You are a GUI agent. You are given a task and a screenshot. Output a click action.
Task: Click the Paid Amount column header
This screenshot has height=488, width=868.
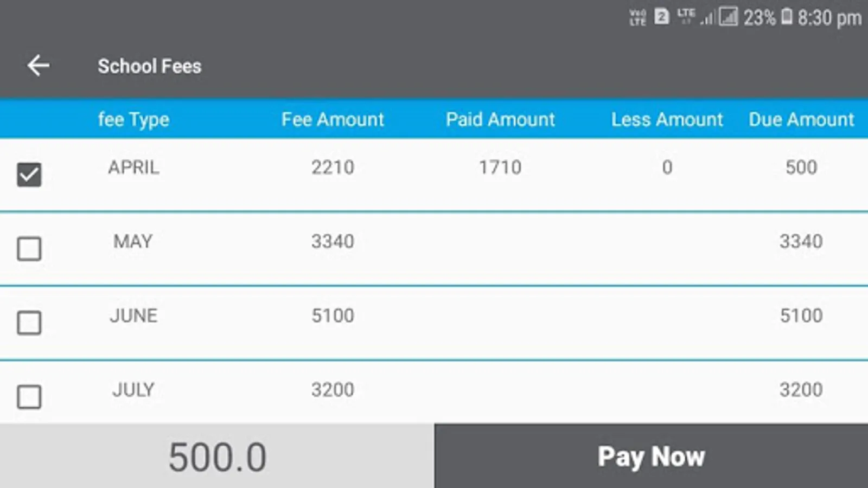500,119
